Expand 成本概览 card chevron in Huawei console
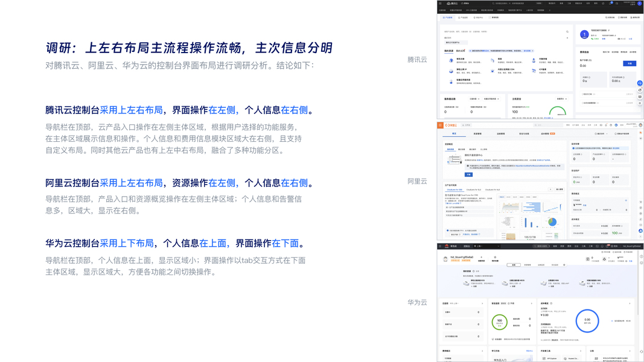This screenshot has width=644, height=362. [x=630, y=303]
